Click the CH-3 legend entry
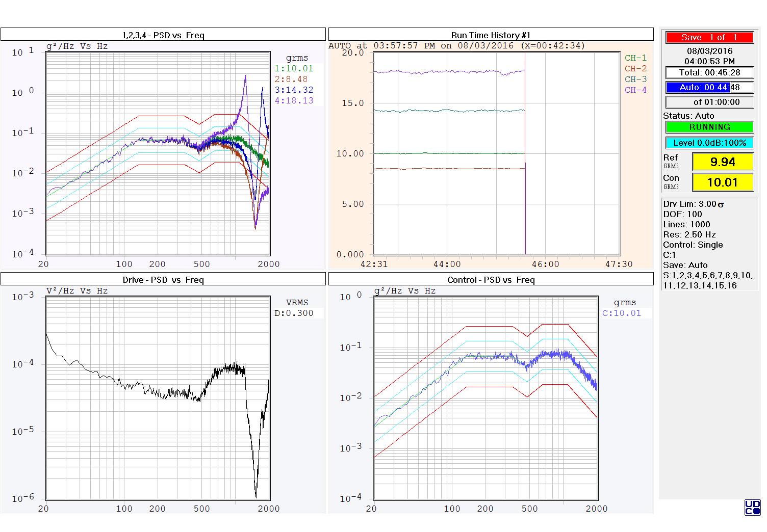This screenshot has height=532, width=767. coord(635,79)
